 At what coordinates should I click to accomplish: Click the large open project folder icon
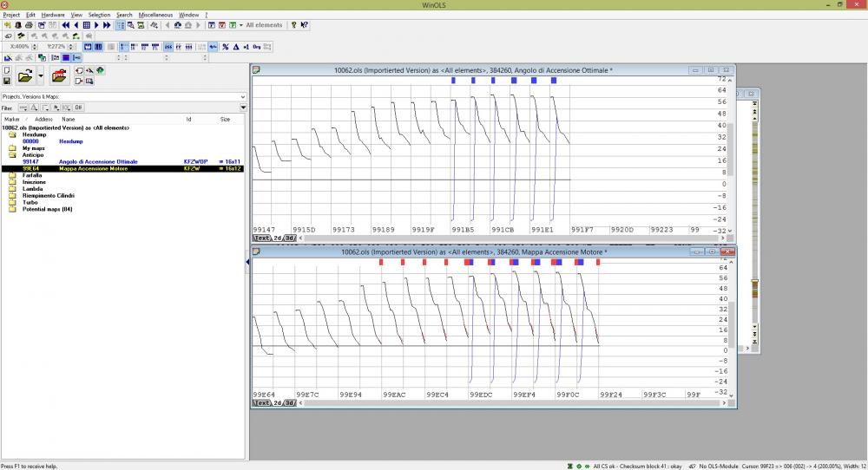(26, 75)
